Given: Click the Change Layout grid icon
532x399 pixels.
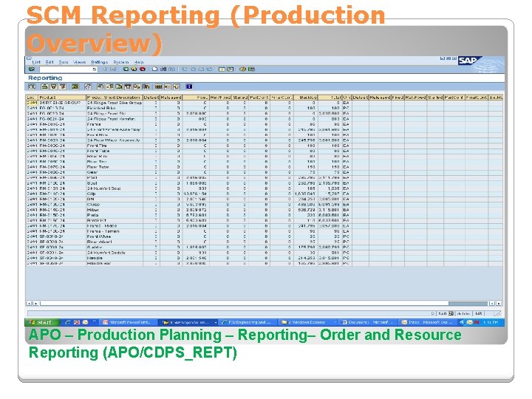Looking at the screenshot, I should [158, 87].
